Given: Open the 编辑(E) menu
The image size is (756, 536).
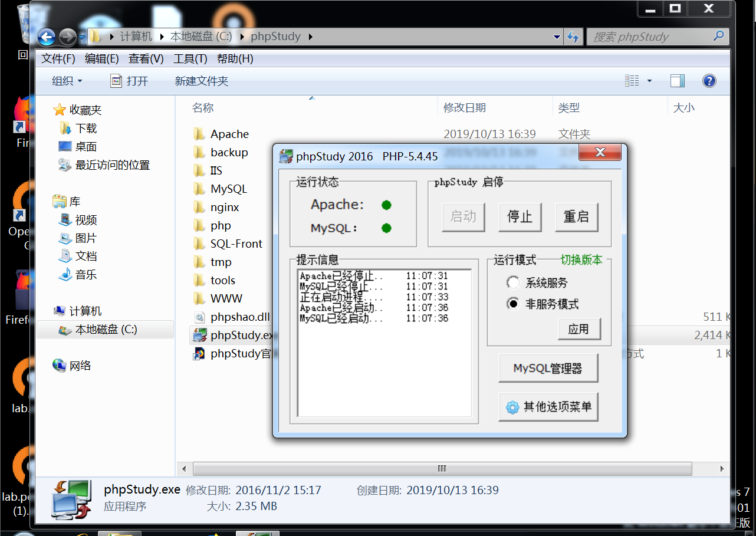Looking at the screenshot, I should (x=102, y=59).
